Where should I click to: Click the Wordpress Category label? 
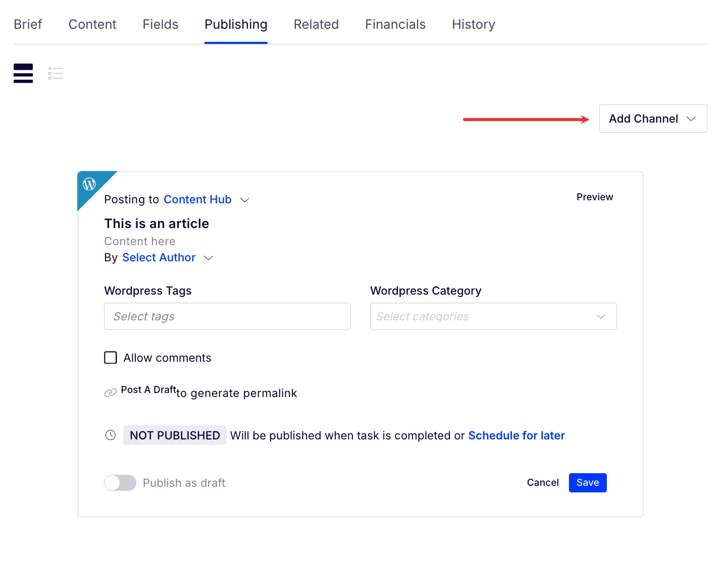426,291
